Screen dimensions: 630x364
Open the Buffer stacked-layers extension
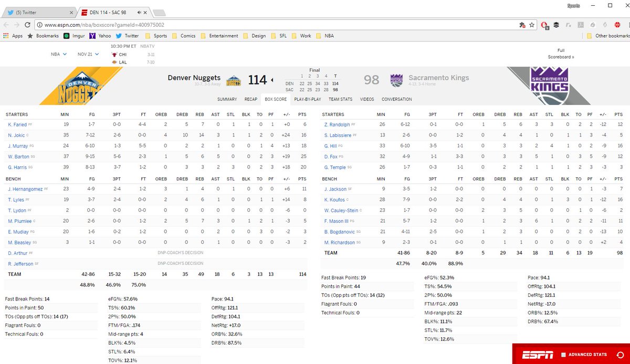click(556, 25)
